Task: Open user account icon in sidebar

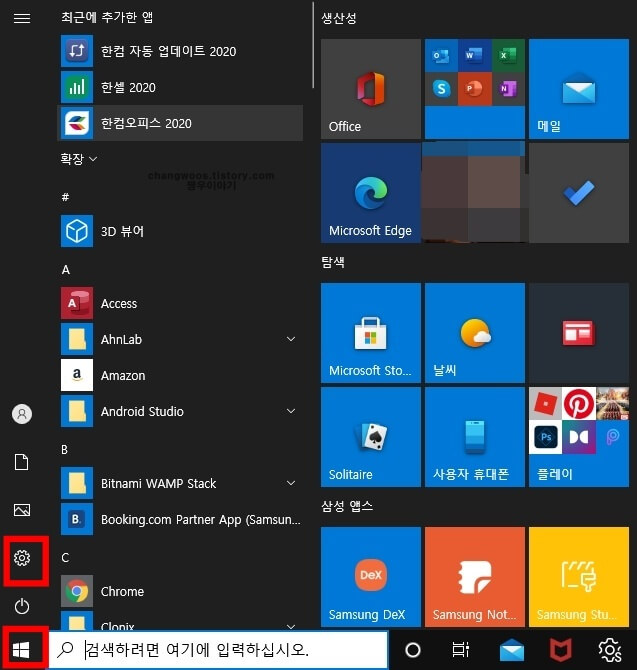Action: pyautogui.click(x=22, y=414)
